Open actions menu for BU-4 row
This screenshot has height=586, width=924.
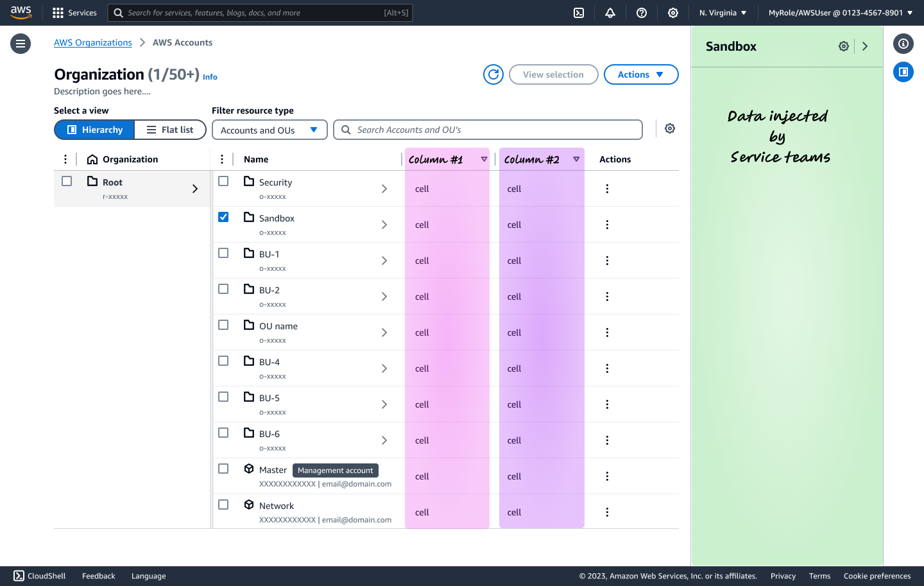[607, 368]
